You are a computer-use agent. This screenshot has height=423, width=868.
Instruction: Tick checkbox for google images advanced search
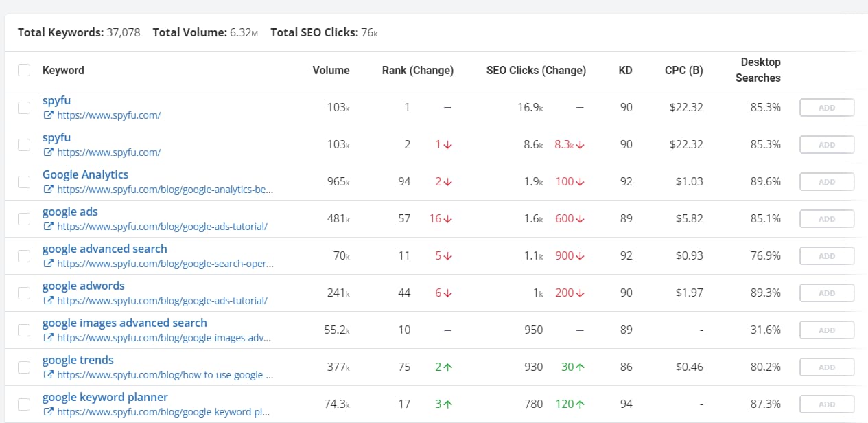[x=24, y=330]
